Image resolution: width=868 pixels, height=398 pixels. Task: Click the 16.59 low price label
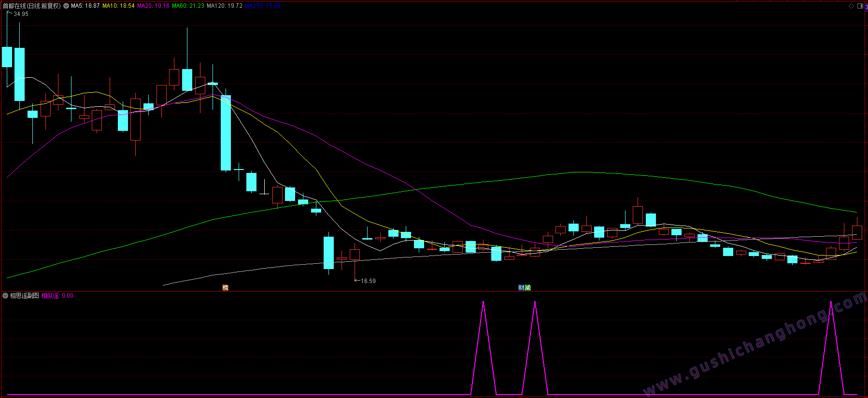tap(368, 281)
